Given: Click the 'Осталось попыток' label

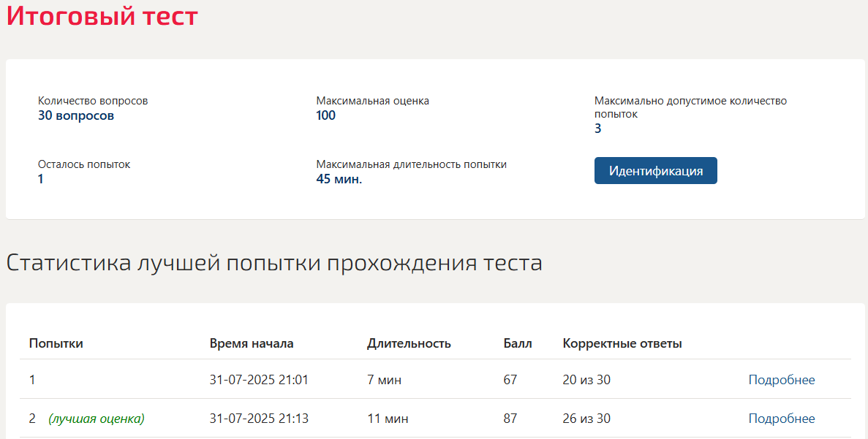Looking at the screenshot, I should point(84,164).
